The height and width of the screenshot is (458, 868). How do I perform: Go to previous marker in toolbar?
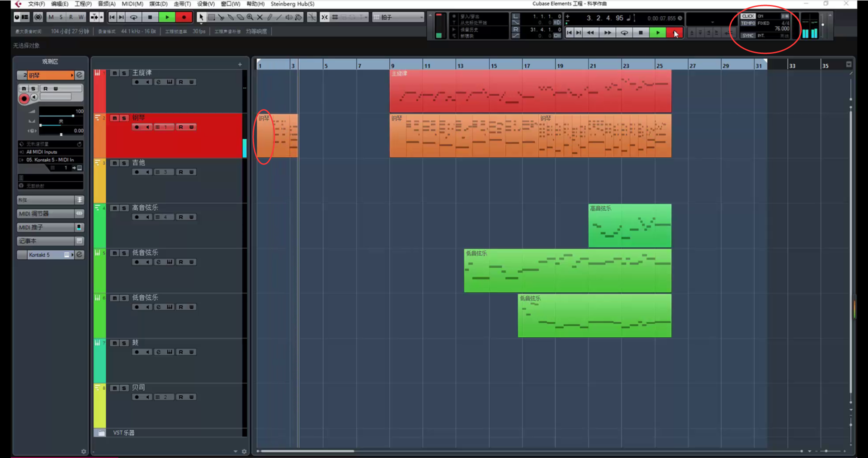click(x=112, y=17)
